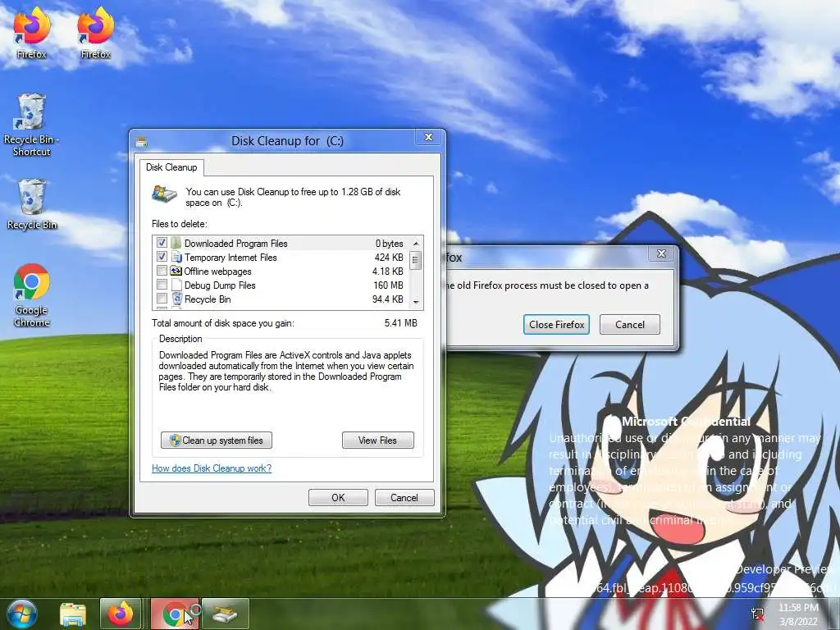Viewport: 840px width, 630px height.
Task: Switch to Firefox in the taskbar
Action: (x=121, y=614)
